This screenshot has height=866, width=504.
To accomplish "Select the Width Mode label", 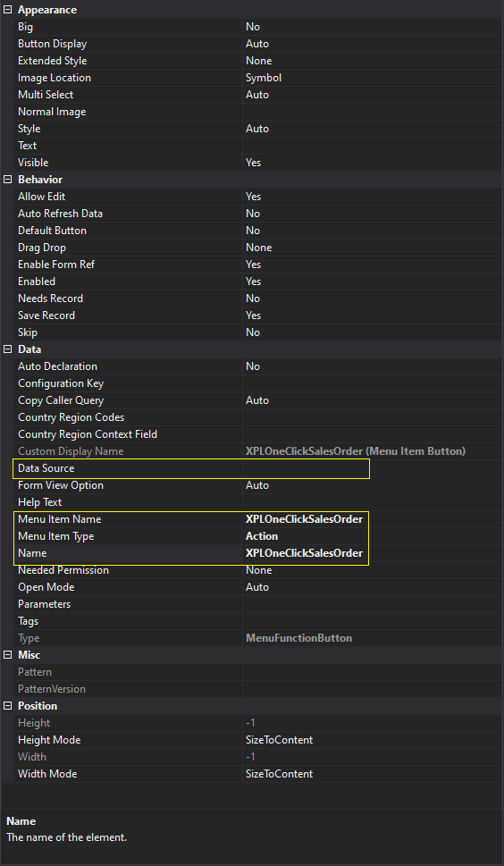I will (x=47, y=774).
